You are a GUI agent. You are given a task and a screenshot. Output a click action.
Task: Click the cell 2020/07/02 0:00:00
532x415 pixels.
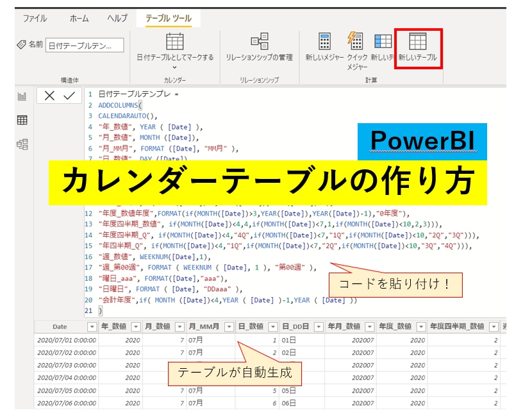click(x=67, y=353)
